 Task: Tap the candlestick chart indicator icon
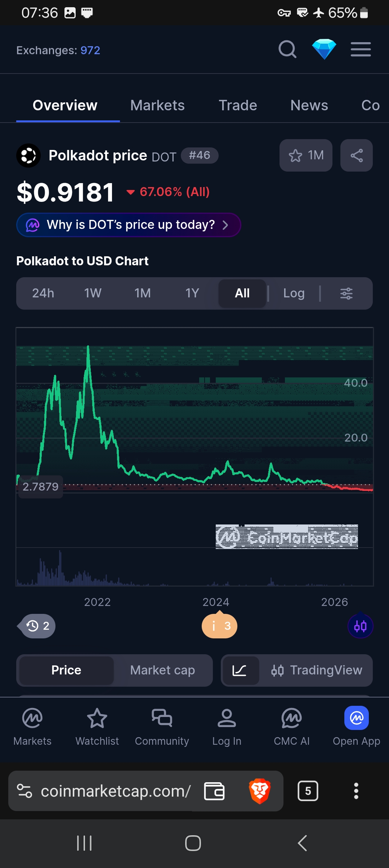[x=360, y=626]
